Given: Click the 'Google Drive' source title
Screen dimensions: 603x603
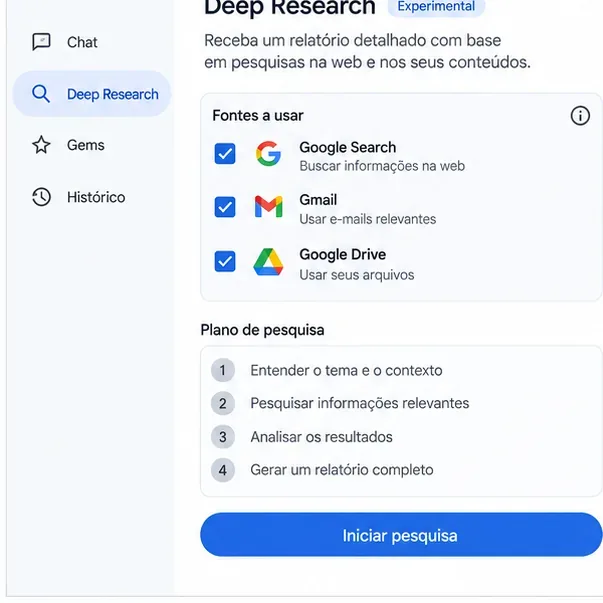Looking at the screenshot, I should pyautogui.click(x=343, y=254).
